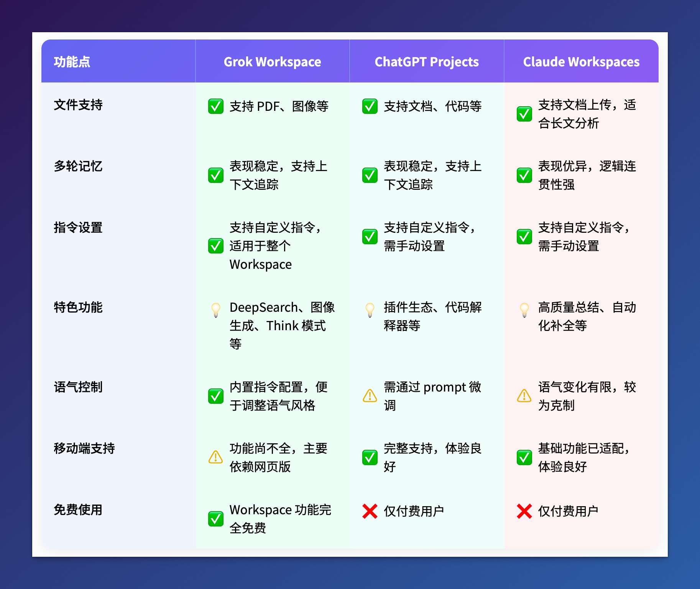Click the check icon in ChatGPT's 指令设置 cell

pos(370,237)
